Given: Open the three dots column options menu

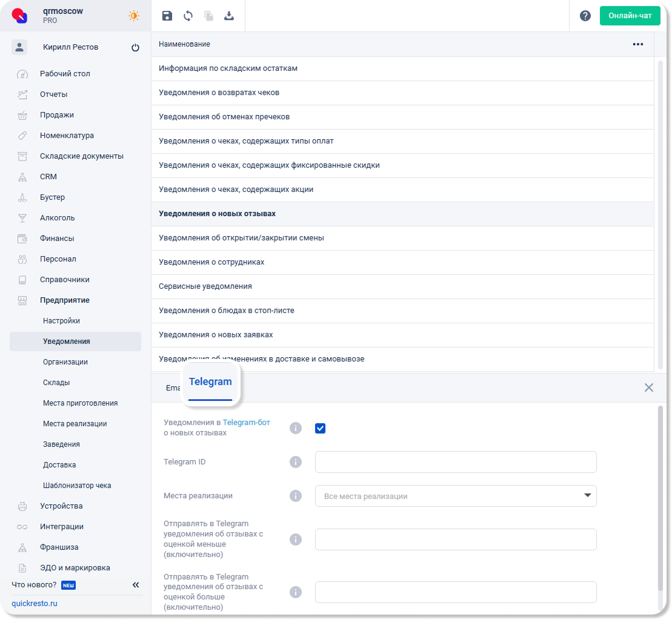Looking at the screenshot, I should coord(637,44).
